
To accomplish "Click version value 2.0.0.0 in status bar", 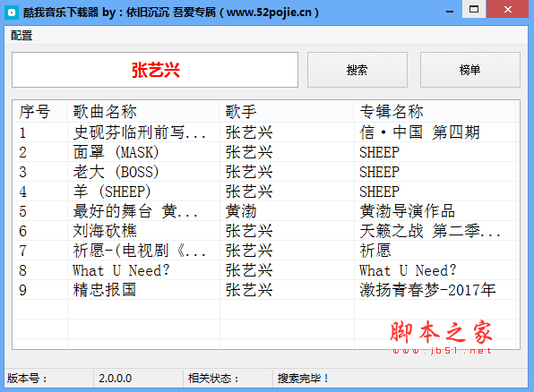I will [x=115, y=379].
